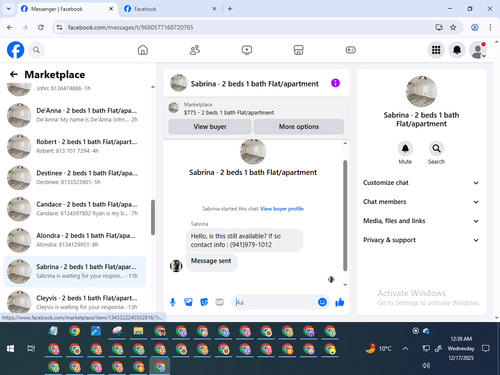Click the conversation list scrollbar thumb
Image resolution: width=500 pixels, height=375 pixels.
[x=153, y=217]
